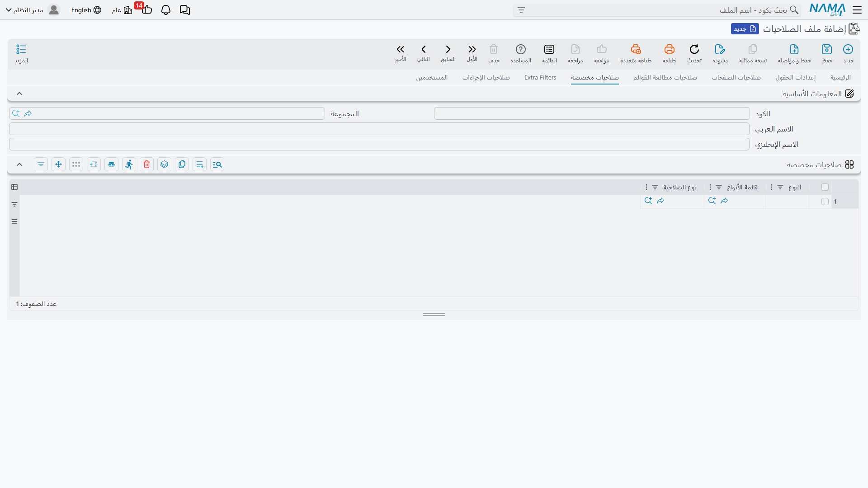Open main hamburger menu
The width and height of the screenshot is (868, 488).
pyautogui.click(x=857, y=10)
